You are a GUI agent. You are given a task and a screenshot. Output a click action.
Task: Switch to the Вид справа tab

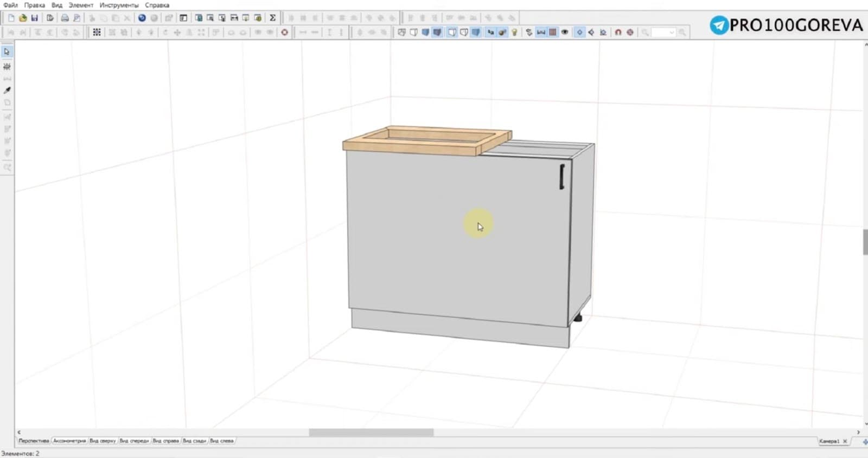[x=166, y=441]
